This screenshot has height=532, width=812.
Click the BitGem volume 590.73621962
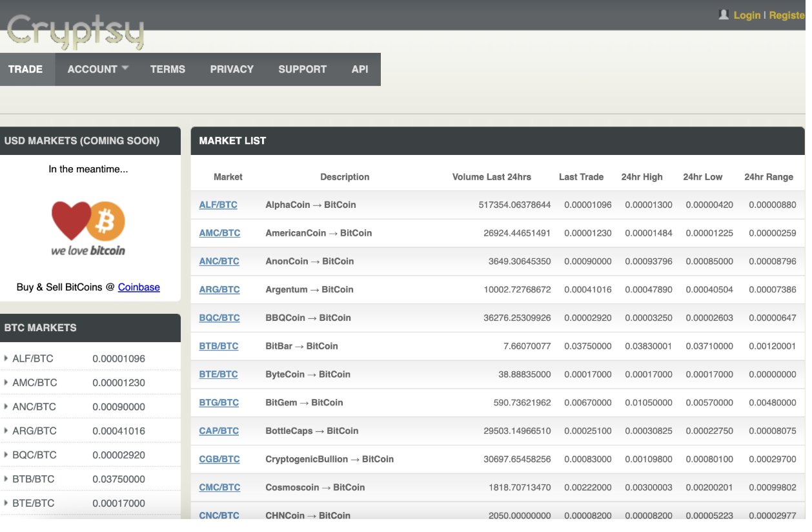coord(522,403)
